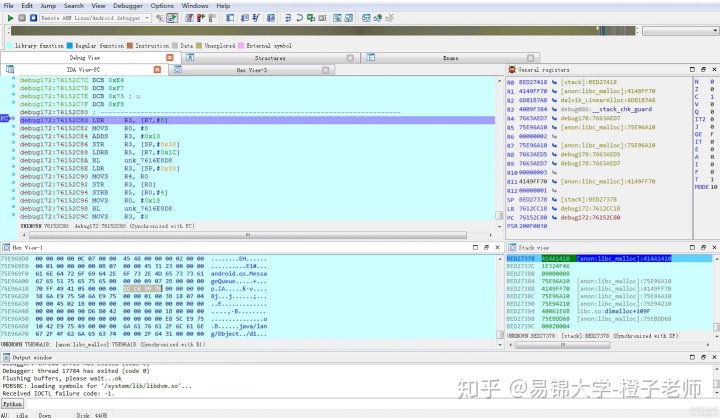Open the Jump menu

pyautogui.click(x=48, y=6)
